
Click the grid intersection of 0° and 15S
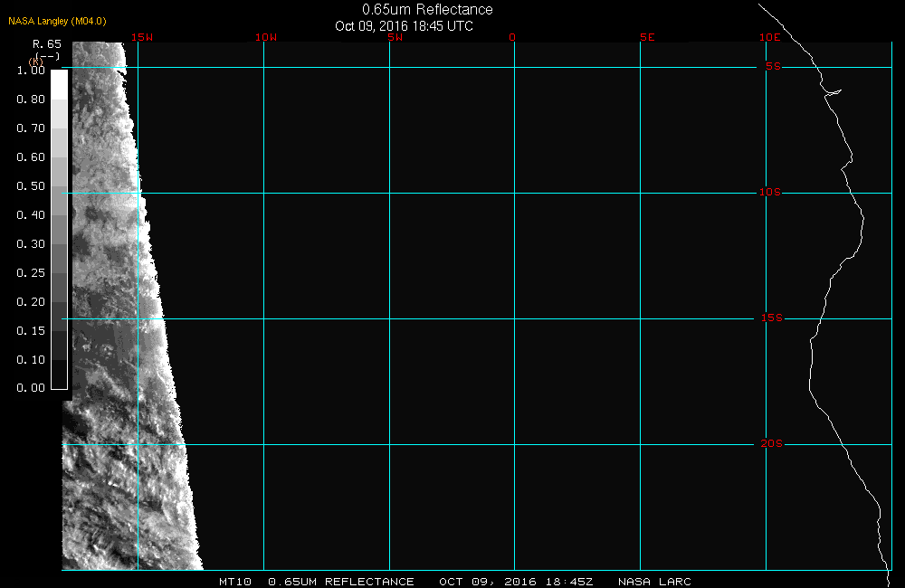[514, 318]
